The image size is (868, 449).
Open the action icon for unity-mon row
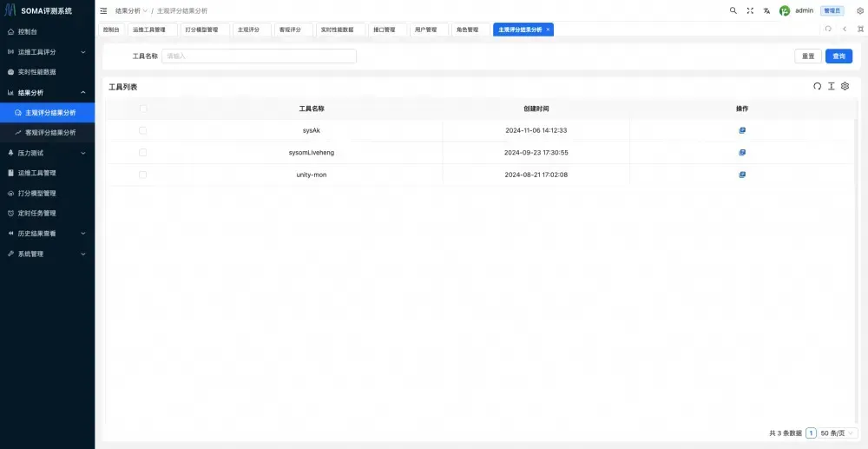[x=742, y=175]
